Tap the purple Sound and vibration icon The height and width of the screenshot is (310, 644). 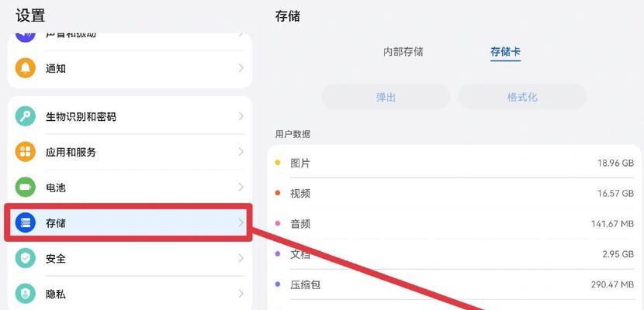pyautogui.click(x=26, y=37)
